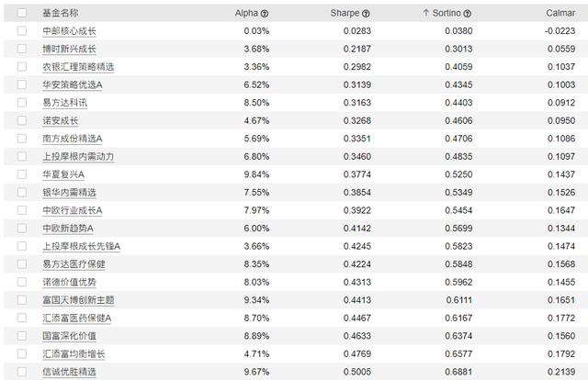Check the box for 易方达科讯
Image resolution: width=588 pixels, height=380 pixels.
click(x=22, y=102)
